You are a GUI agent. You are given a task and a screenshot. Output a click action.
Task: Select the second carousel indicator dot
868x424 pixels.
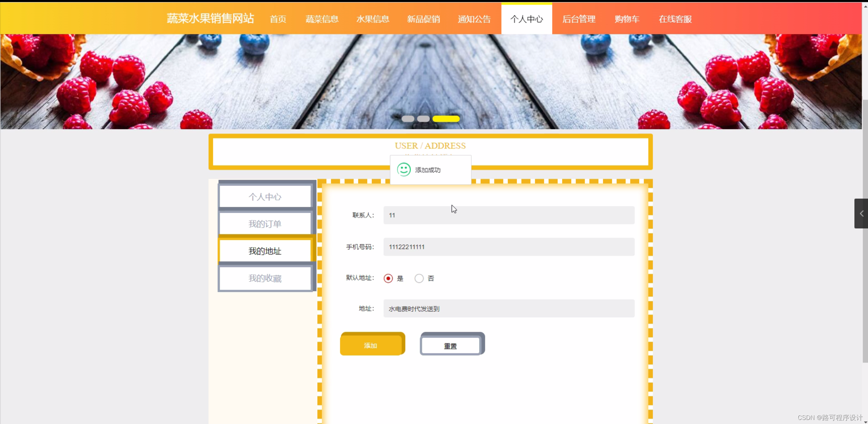(x=423, y=119)
